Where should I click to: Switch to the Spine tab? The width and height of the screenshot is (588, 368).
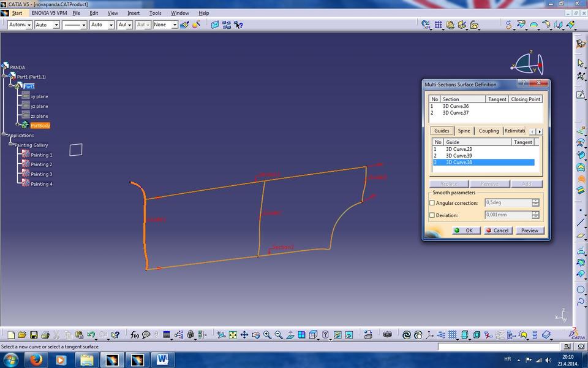(464, 131)
